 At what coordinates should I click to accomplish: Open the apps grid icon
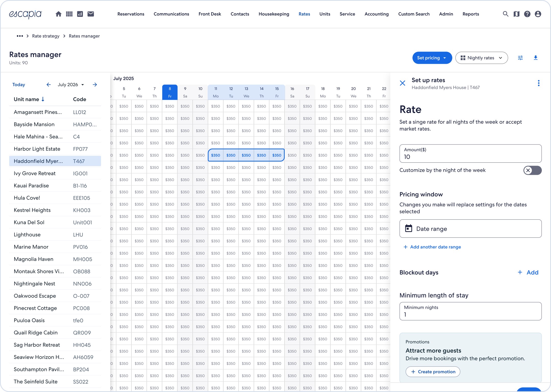pyautogui.click(x=69, y=14)
